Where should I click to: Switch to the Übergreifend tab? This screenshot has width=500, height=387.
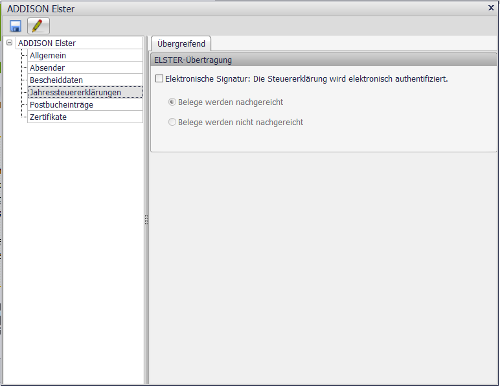pos(181,44)
